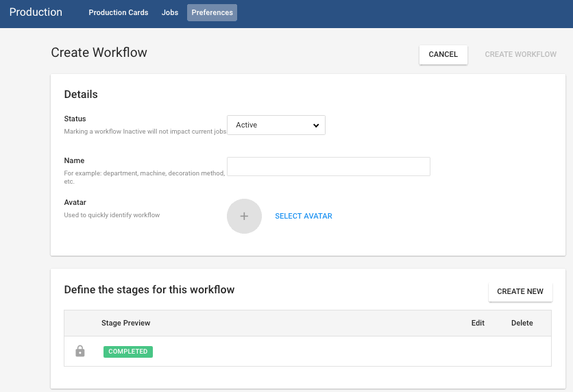Click the Edit column header
This screenshot has height=392, width=573.
(x=478, y=323)
